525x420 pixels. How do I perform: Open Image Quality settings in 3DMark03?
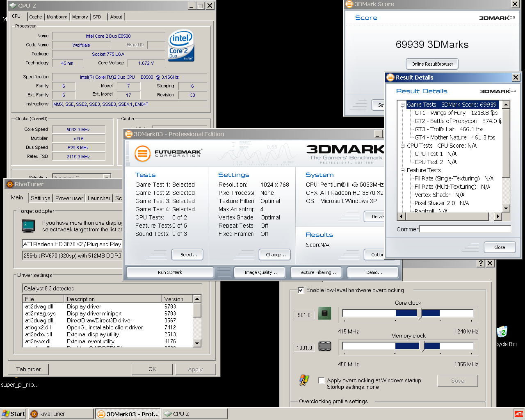point(260,272)
